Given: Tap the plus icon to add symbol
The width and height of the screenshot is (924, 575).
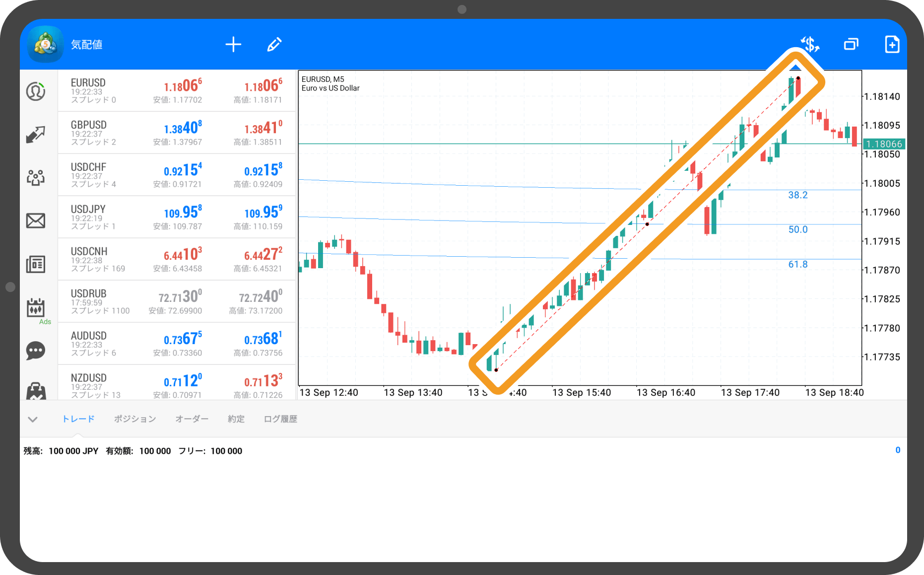Looking at the screenshot, I should click(233, 45).
